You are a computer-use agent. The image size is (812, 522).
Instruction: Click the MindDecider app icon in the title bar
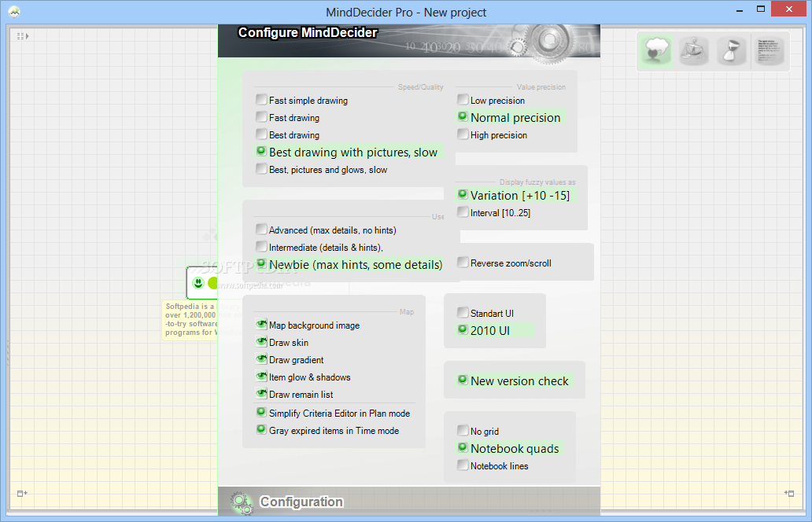14,12
